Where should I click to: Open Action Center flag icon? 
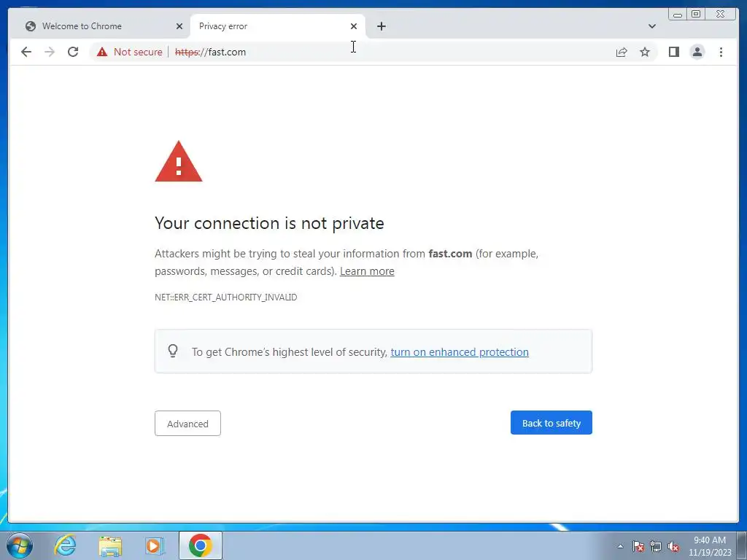point(638,546)
